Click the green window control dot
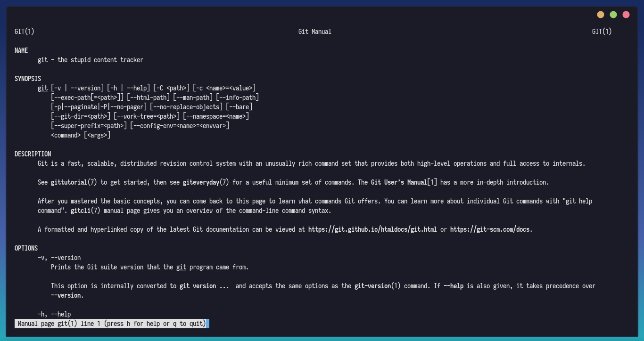 [x=613, y=14]
